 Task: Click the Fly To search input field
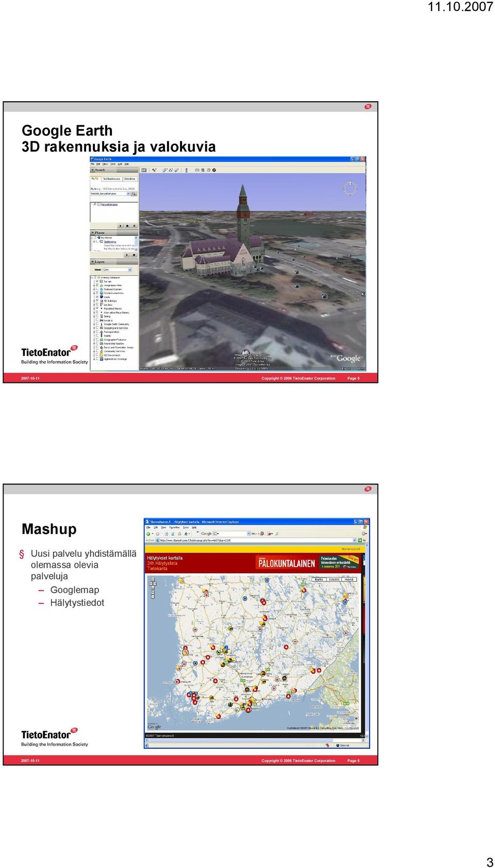click(x=108, y=194)
